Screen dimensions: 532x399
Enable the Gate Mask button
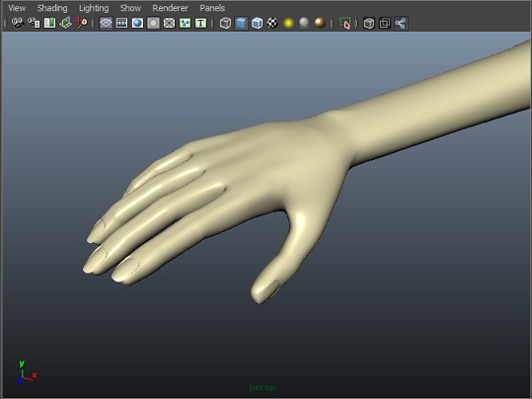tap(153, 23)
